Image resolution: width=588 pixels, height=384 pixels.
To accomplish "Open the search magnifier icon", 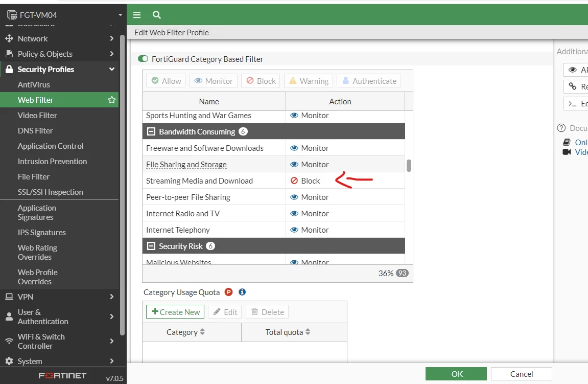I will [x=157, y=15].
